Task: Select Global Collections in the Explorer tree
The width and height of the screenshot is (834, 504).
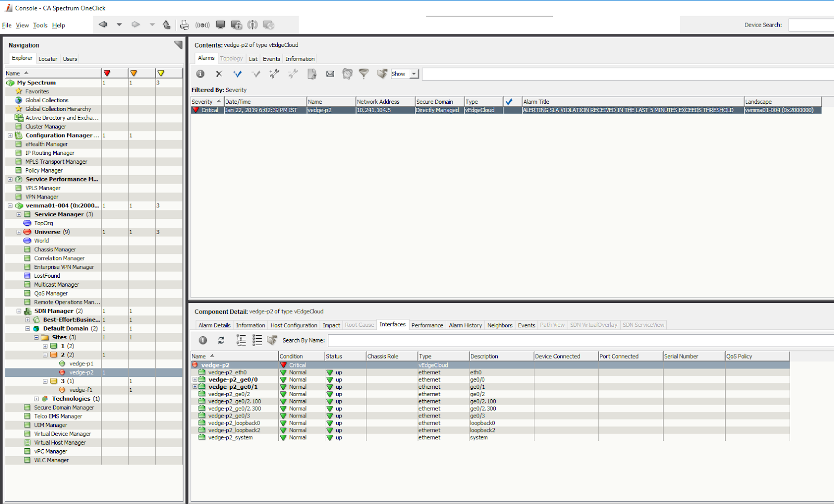Action: [47, 100]
